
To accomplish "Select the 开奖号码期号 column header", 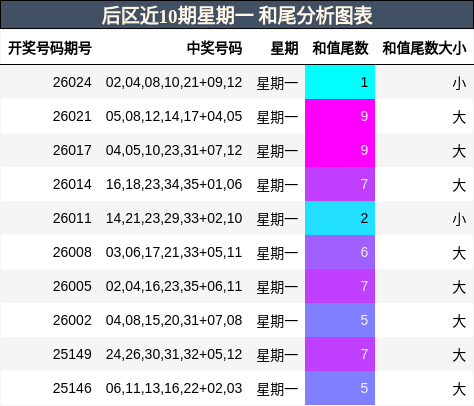I will click(x=50, y=48).
